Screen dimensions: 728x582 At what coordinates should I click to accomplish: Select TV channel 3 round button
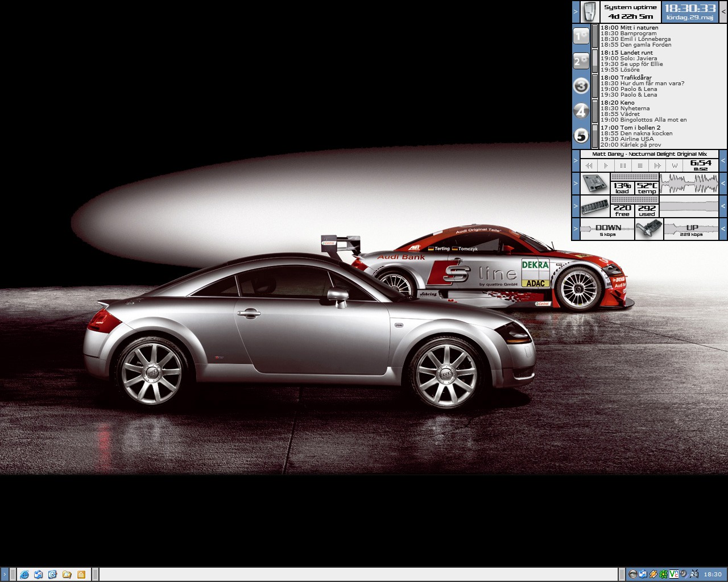[x=581, y=86]
